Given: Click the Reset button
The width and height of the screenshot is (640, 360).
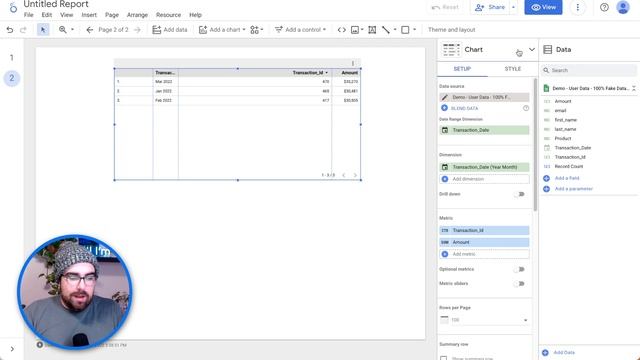Looking at the screenshot, I should (445, 7).
